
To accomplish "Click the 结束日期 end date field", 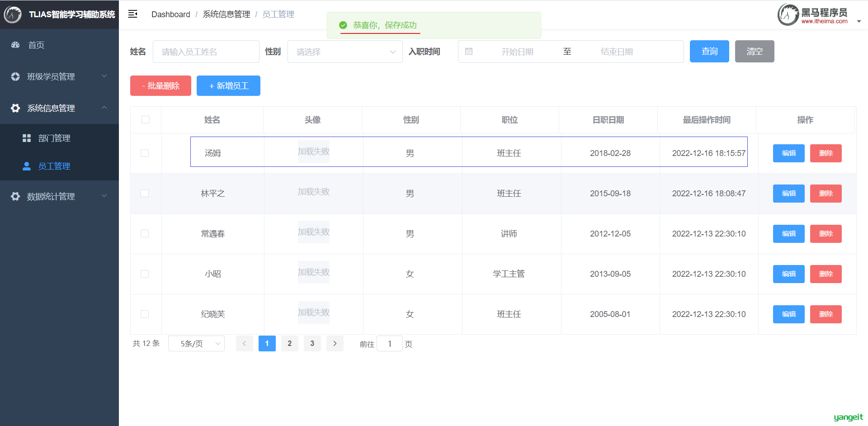I will coord(617,52).
